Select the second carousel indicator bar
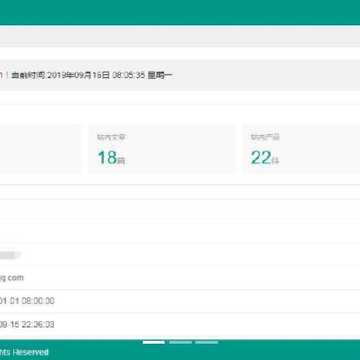Viewport: 360px width, 360px height. pos(180,342)
